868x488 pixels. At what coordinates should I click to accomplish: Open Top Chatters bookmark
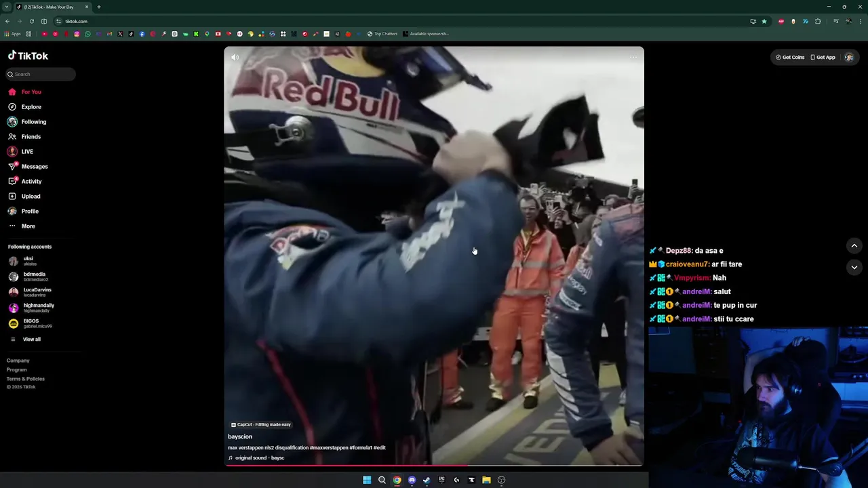pos(382,34)
